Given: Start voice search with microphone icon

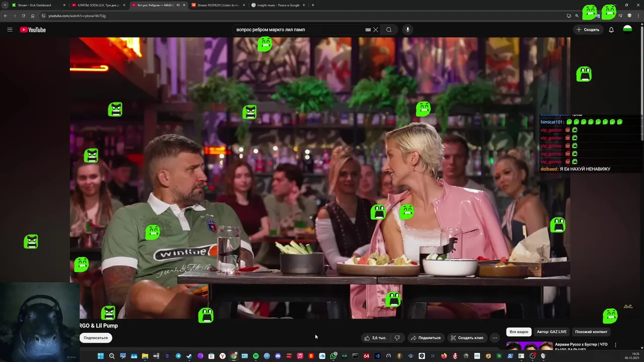Looking at the screenshot, I should point(408,30).
